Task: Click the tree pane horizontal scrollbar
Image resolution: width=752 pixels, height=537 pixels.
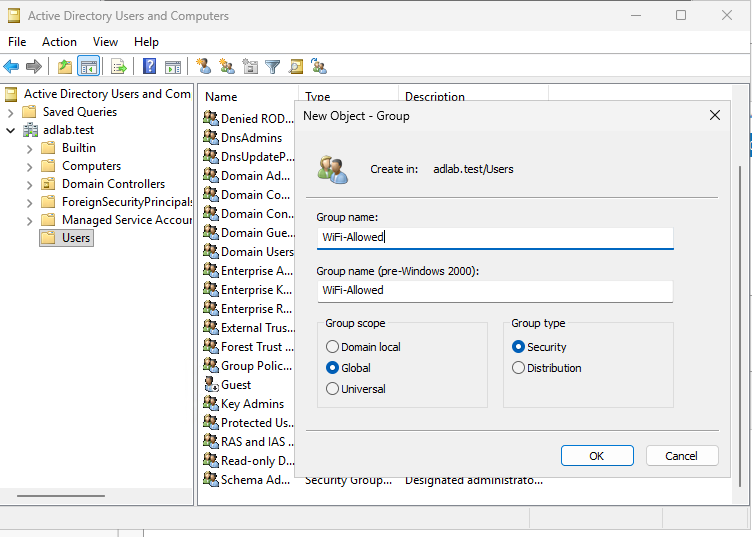Action: point(61,496)
